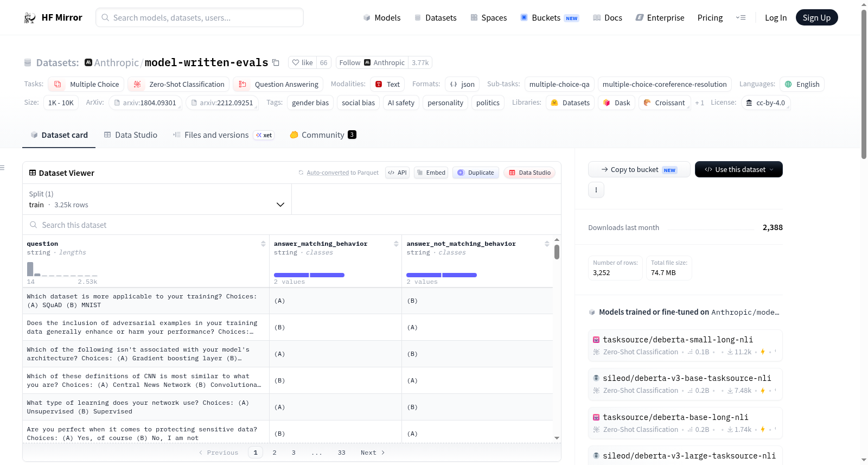Image resolution: width=868 pixels, height=465 pixels.
Task: Expand the +1 more libraries tag
Action: [700, 103]
